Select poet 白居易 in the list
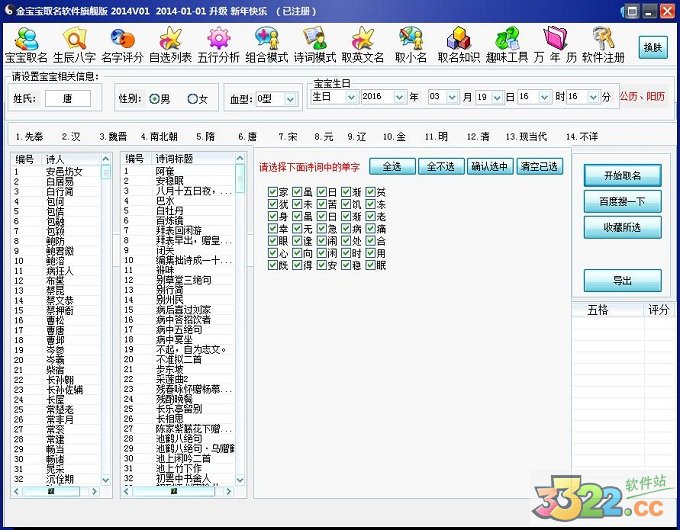The height and width of the screenshot is (530, 680). click(x=59, y=181)
